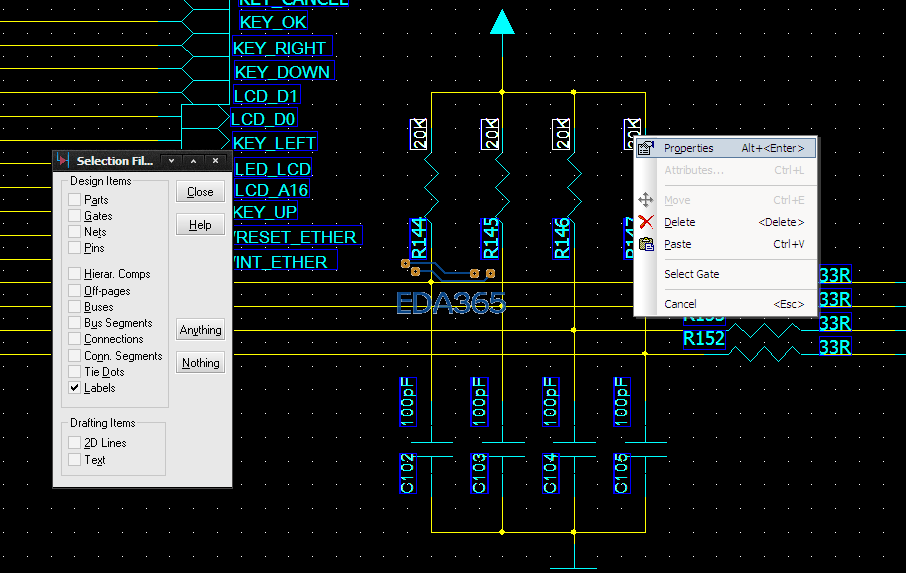
Task: Close the Selection Filter panel with the X
Action: [x=216, y=161]
